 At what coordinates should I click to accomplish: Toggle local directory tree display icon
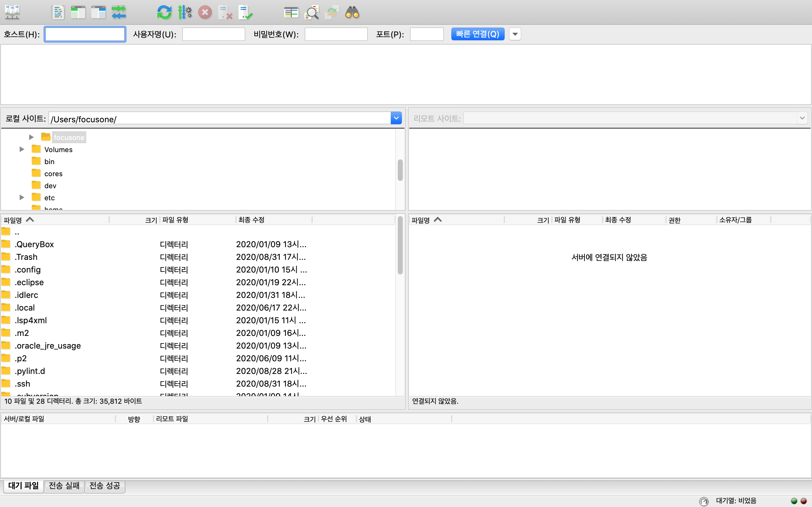coord(78,12)
